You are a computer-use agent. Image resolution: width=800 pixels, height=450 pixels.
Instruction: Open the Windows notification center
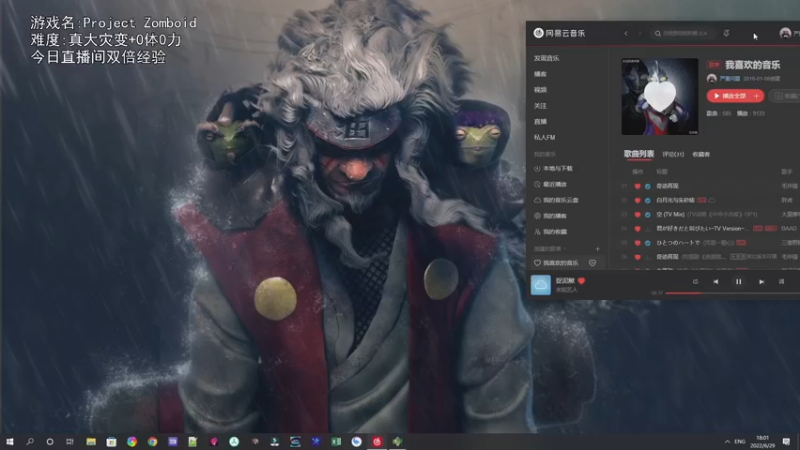(786, 442)
